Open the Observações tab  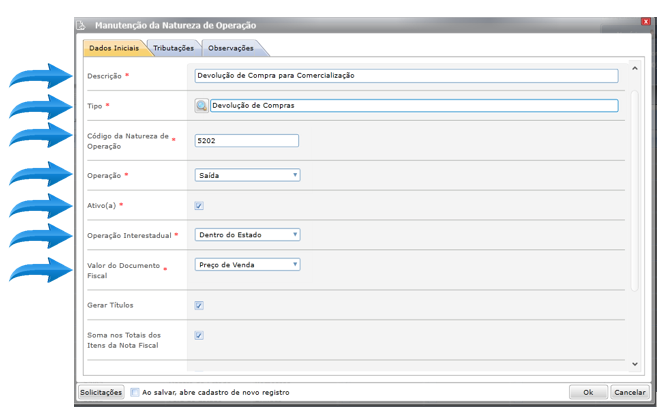(231, 48)
